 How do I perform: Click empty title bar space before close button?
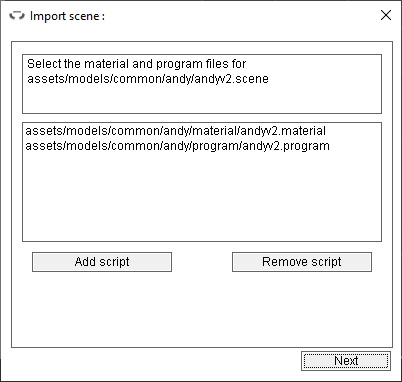click(240, 16)
